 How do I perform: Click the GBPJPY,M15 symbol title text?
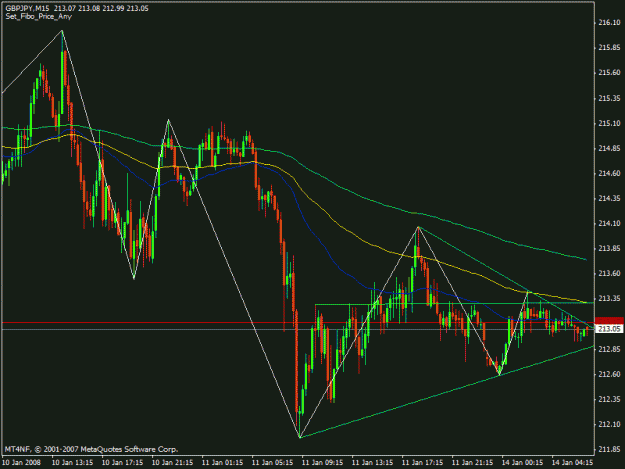27,8
